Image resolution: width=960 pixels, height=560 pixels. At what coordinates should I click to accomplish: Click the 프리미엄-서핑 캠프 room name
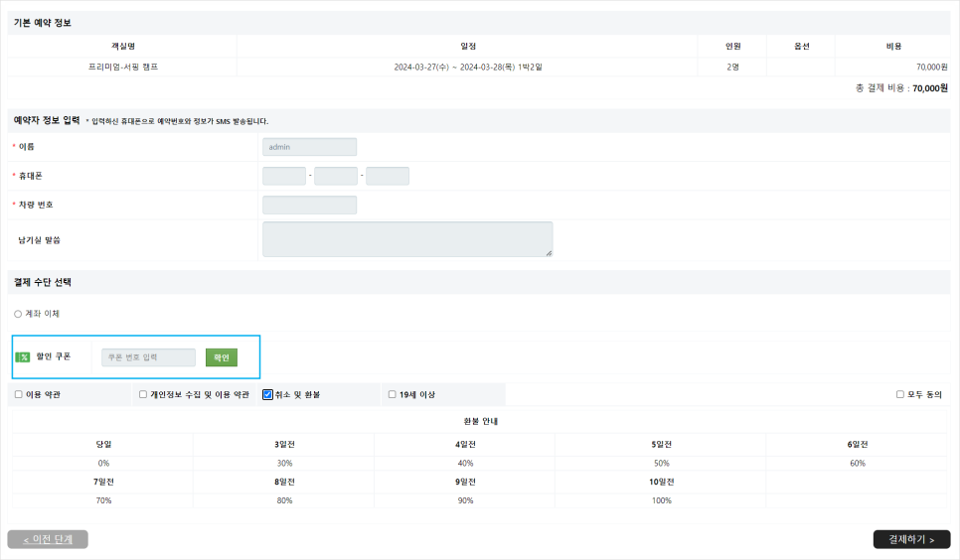123,67
